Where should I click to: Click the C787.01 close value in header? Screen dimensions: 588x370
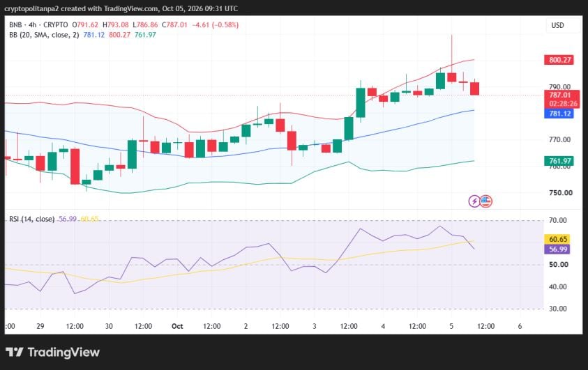tap(174, 24)
